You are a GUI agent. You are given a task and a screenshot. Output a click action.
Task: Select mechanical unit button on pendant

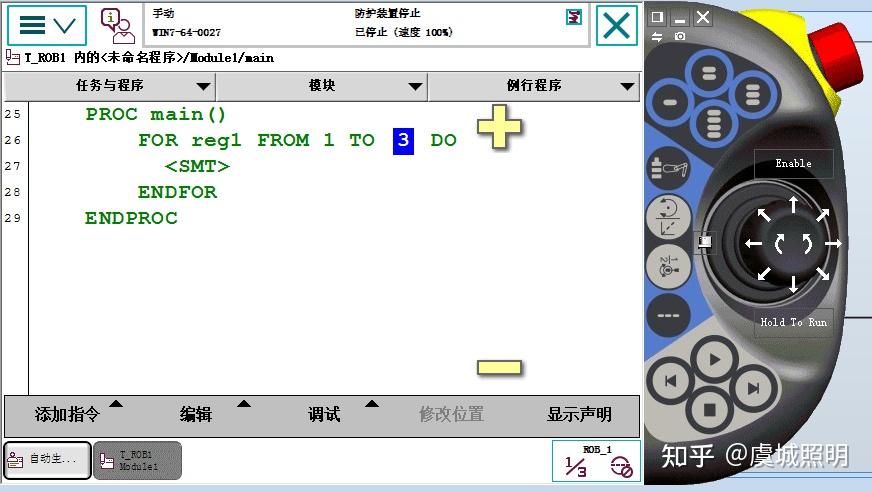tap(669, 168)
